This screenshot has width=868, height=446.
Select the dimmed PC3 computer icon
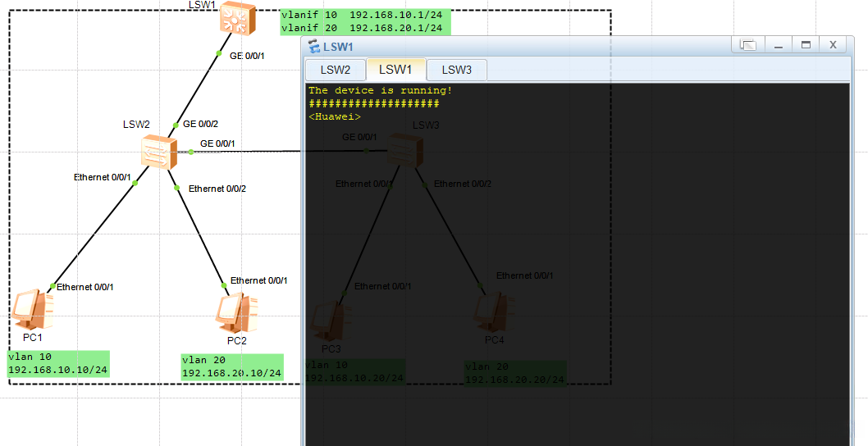click(x=330, y=321)
